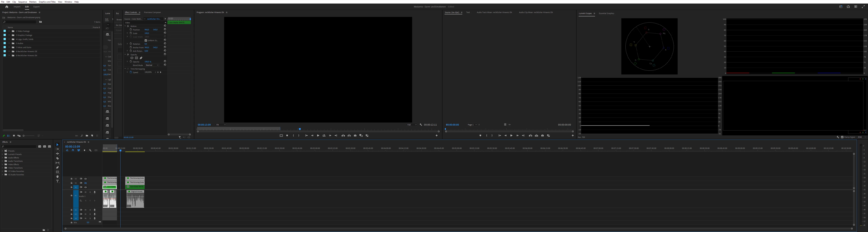This screenshot has height=232, width=868.
Task: Open the Sequence menu
Action: [23, 2]
